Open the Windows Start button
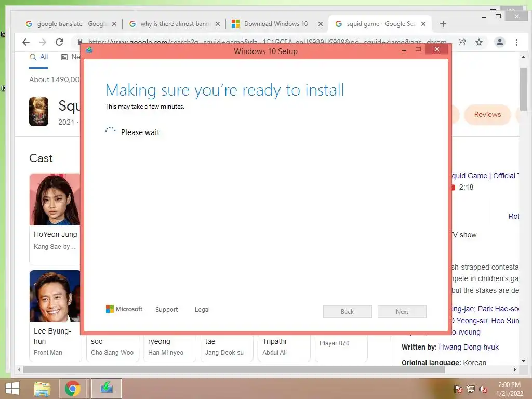 coord(12,389)
